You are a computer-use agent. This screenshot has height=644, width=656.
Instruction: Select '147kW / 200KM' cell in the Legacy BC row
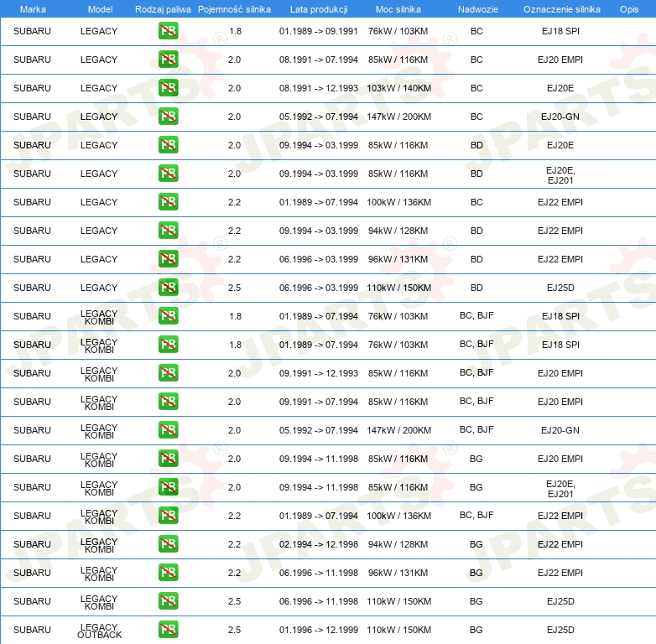click(398, 117)
